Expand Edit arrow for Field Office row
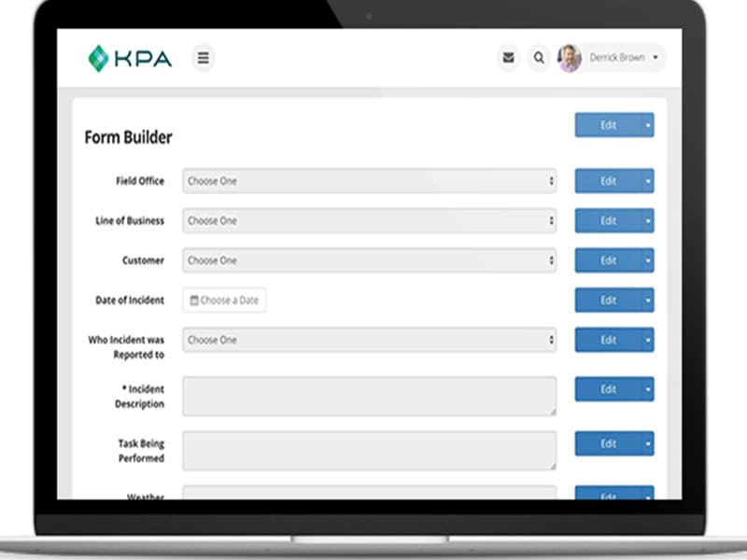Viewport: 747px width, 560px height. click(648, 181)
